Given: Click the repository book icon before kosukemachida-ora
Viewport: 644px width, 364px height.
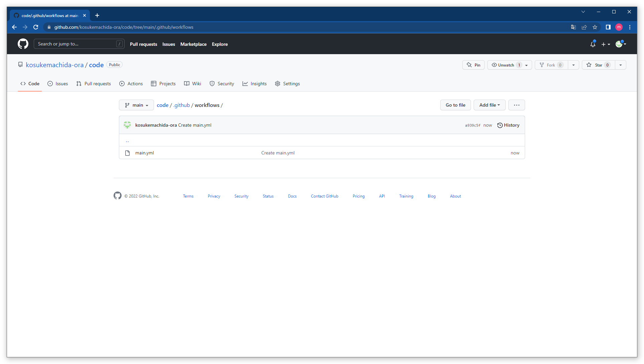Looking at the screenshot, I should pyautogui.click(x=20, y=65).
